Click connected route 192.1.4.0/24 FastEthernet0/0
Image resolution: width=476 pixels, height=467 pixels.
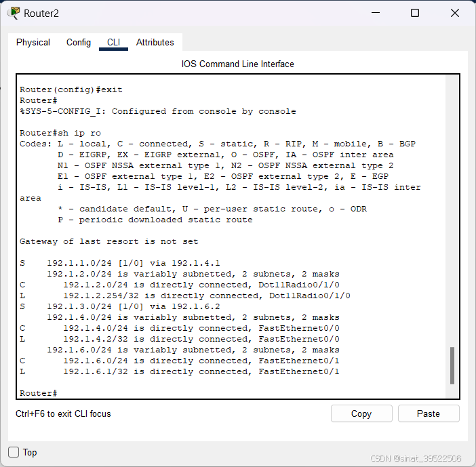click(x=180, y=328)
